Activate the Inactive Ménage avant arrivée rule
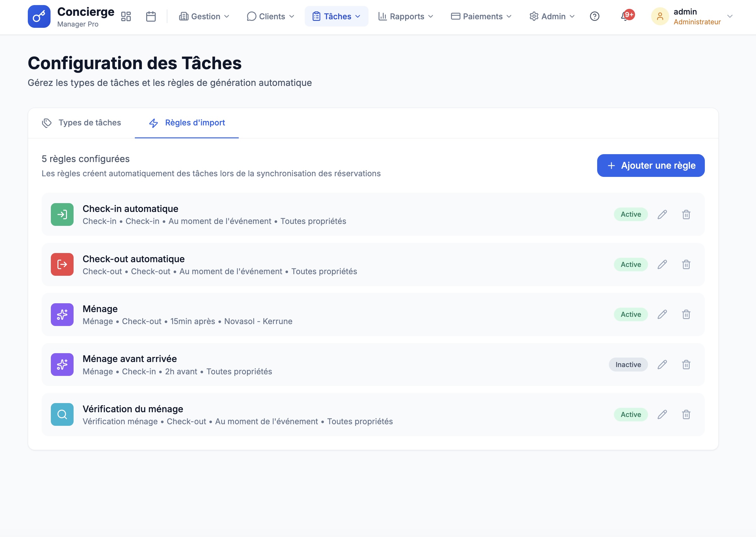756x537 pixels. (628, 365)
